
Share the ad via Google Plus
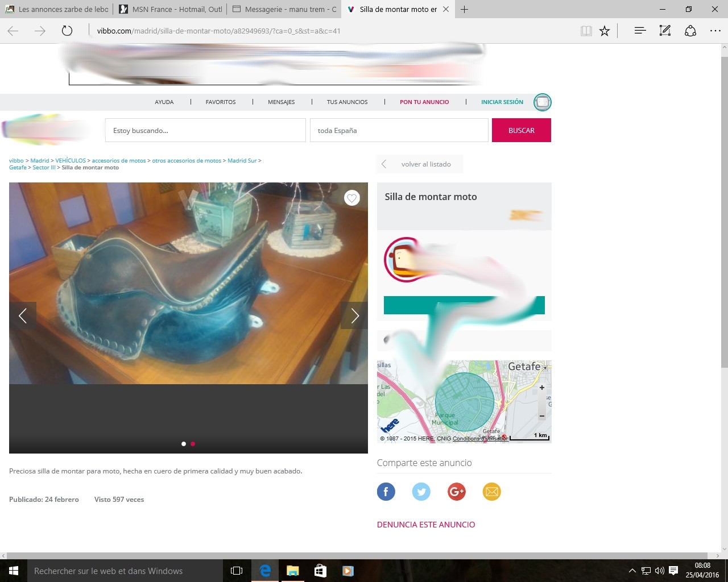pyautogui.click(x=456, y=492)
